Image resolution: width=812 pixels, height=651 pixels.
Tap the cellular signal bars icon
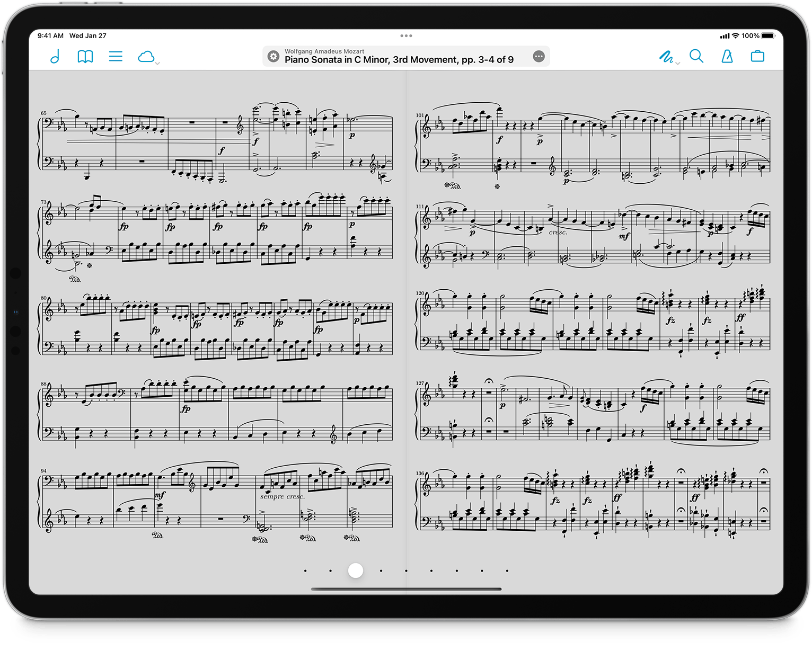[725, 36]
